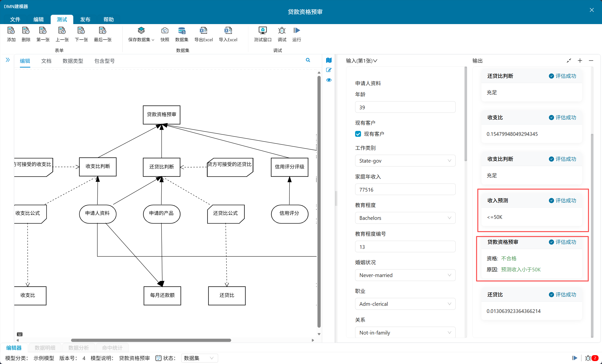Open the Bachelors education dropdown
Screen dimensions: 602x364
405,218
